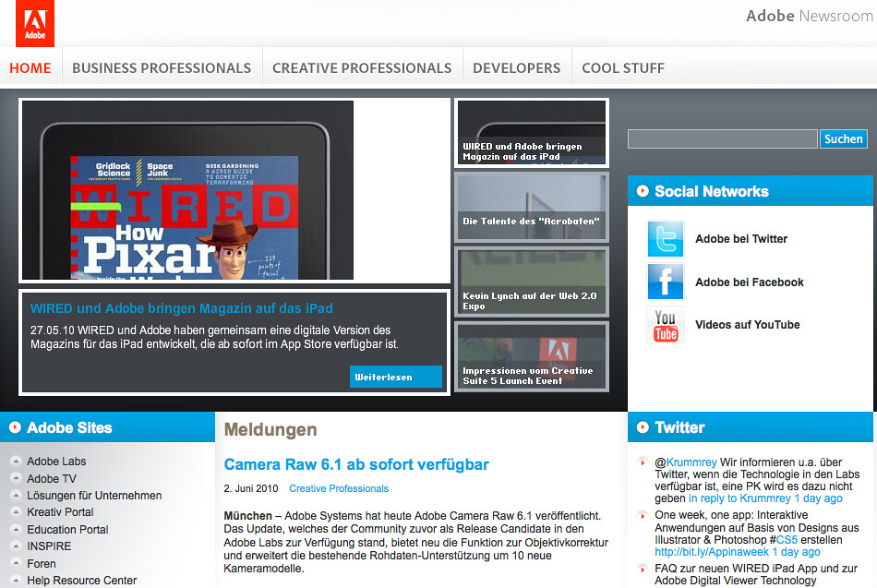Focus the search input field
877x588 pixels.
click(723, 138)
